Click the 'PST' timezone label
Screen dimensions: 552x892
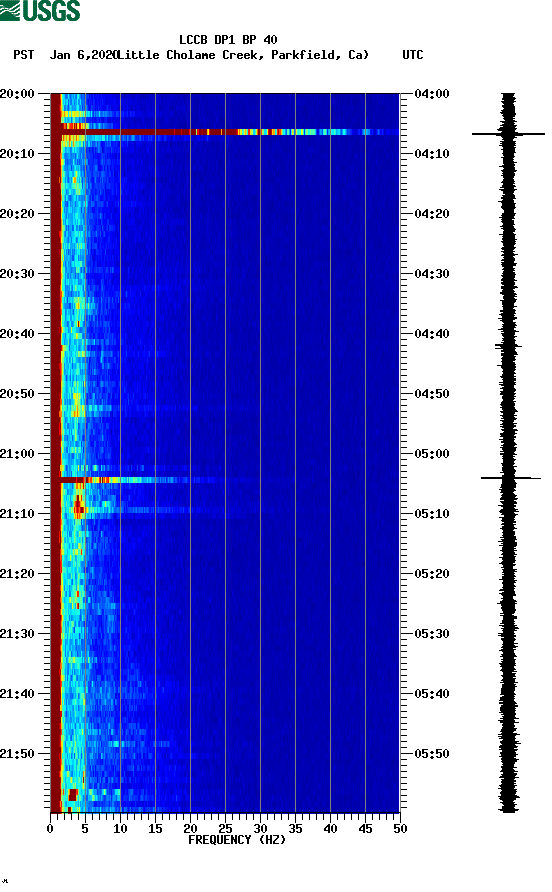point(24,55)
